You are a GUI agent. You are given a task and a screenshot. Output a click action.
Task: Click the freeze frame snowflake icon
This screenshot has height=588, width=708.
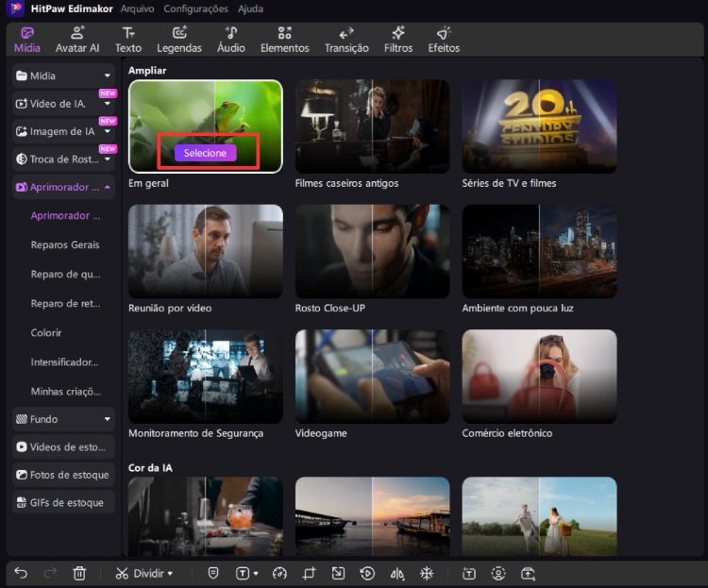tap(427, 574)
